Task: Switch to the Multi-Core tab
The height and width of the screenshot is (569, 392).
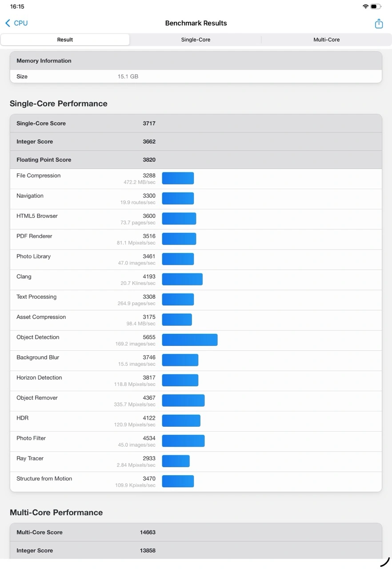Action: [326, 40]
